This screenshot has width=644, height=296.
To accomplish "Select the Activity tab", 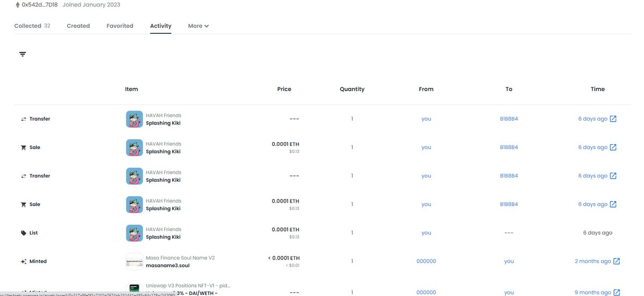I will (160, 26).
